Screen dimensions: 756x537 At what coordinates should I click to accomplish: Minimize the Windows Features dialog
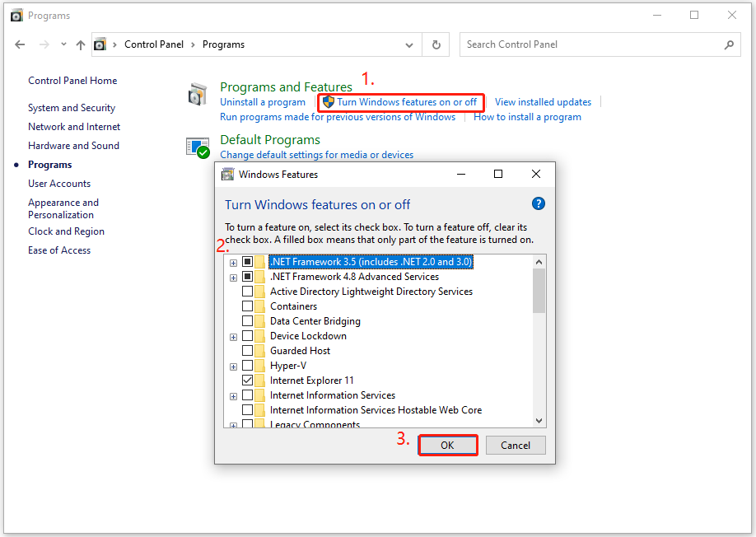(461, 174)
